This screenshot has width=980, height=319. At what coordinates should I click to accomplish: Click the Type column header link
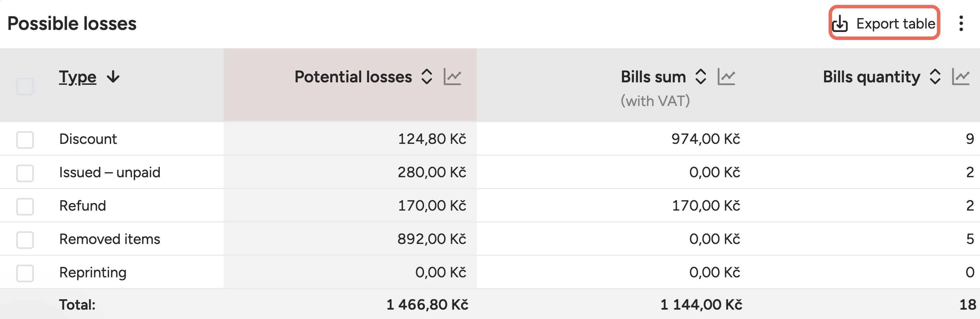(x=77, y=77)
